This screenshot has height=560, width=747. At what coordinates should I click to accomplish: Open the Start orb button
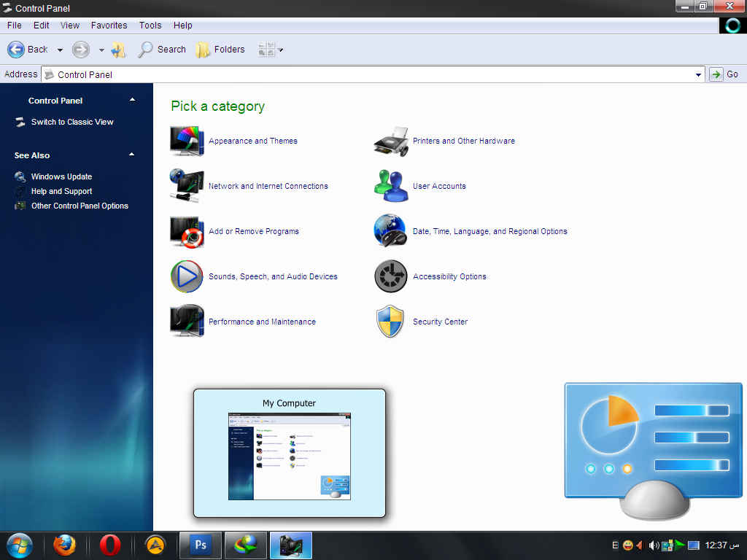(20, 545)
